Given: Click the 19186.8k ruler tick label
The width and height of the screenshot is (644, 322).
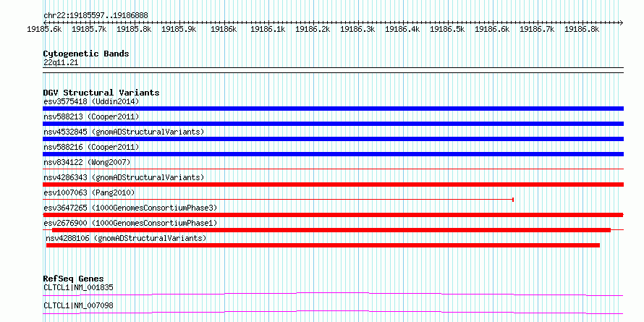Looking at the screenshot, I should pyautogui.click(x=582, y=29).
